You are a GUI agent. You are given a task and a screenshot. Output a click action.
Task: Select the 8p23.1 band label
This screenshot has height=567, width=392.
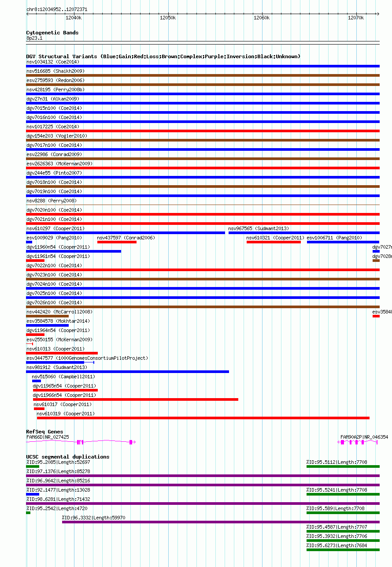point(34,38)
